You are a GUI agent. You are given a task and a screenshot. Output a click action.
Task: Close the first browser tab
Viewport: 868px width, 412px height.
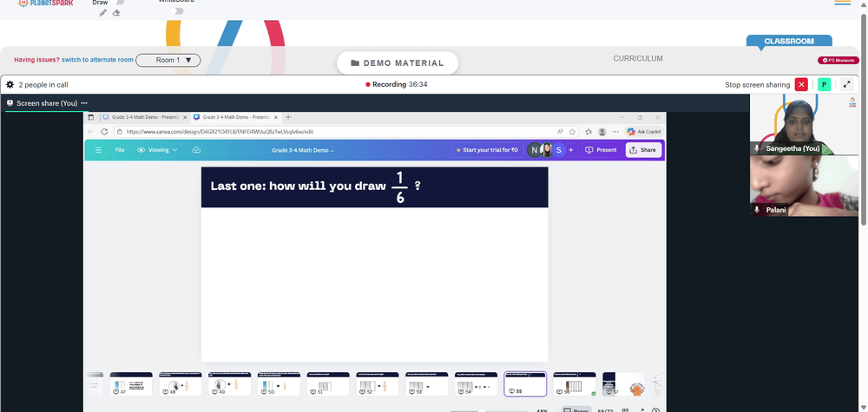click(x=187, y=117)
